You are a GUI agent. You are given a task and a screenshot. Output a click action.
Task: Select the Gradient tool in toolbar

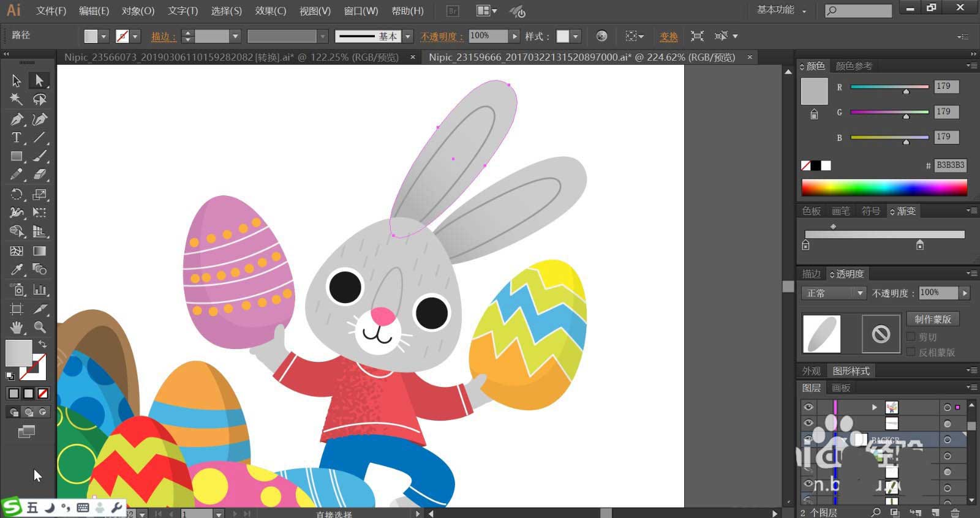pos(40,251)
